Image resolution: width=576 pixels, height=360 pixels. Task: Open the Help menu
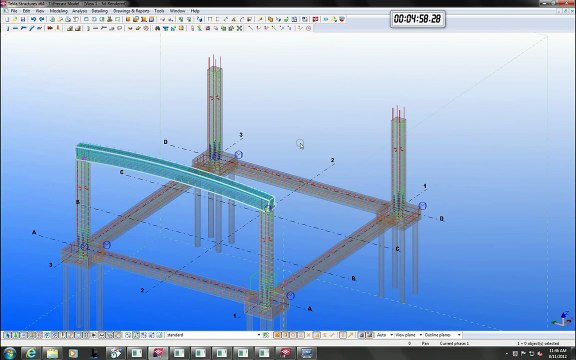point(195,11)
